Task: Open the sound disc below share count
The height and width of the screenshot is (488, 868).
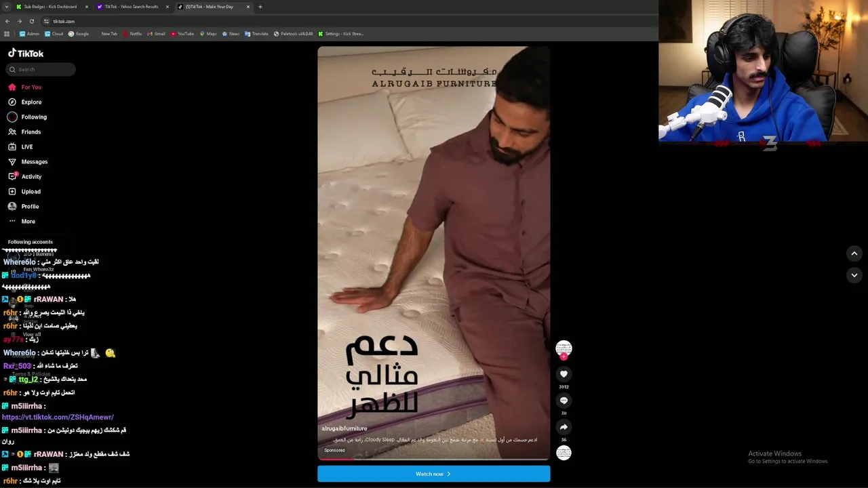Action: point(564,452)
